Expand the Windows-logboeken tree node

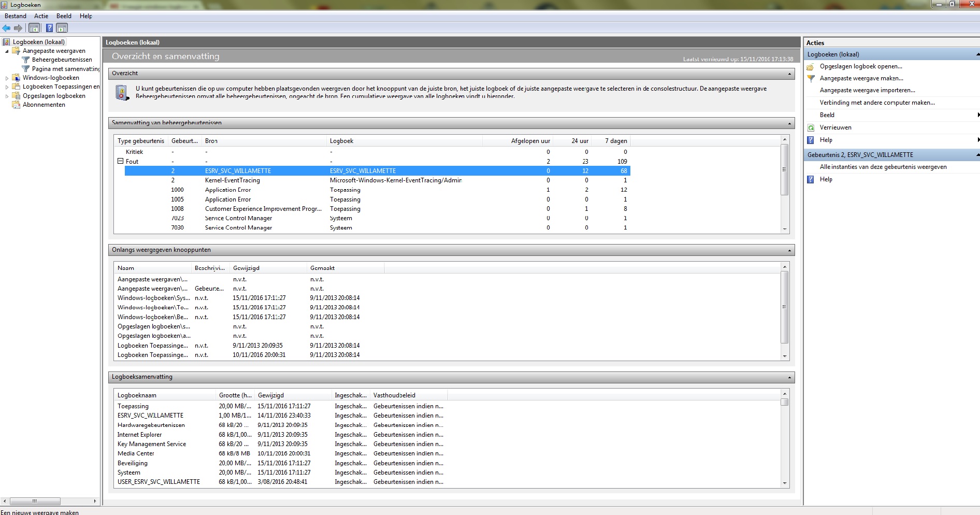(x=7, y=78)
